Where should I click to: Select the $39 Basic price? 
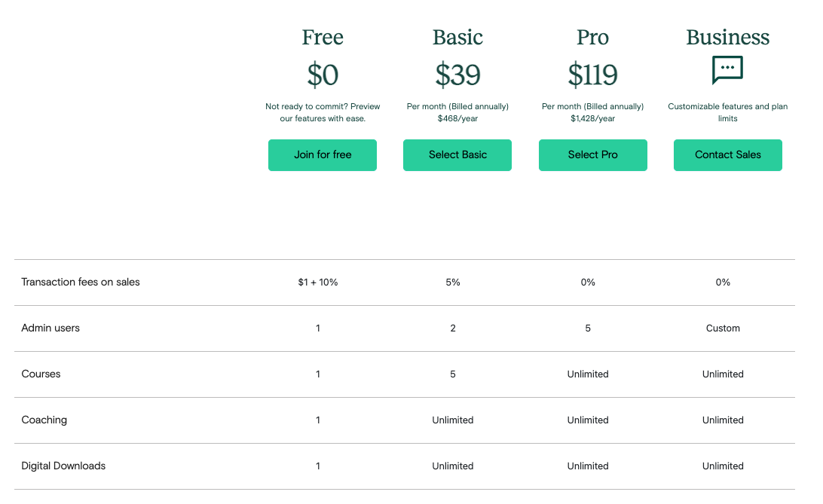pyautogui.click(x=457, y=75)
